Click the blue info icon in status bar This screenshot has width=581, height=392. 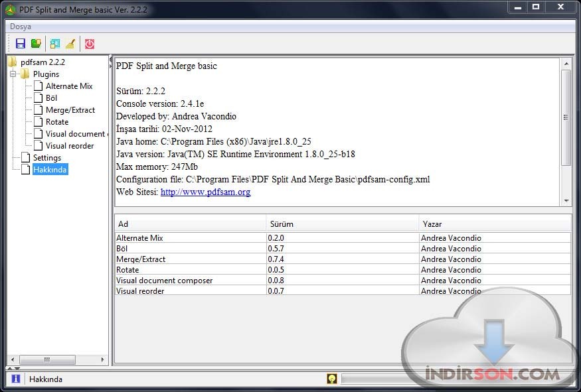point(15,379)
